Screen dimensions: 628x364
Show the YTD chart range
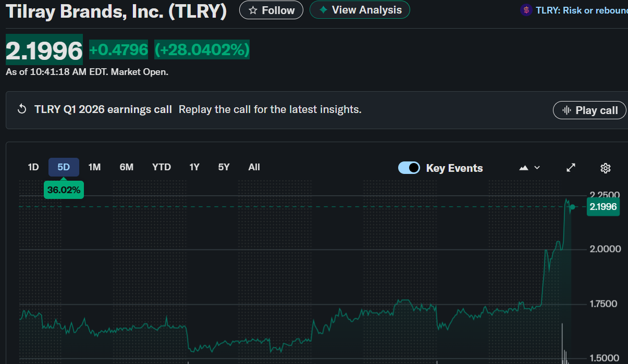coord(162,167)
